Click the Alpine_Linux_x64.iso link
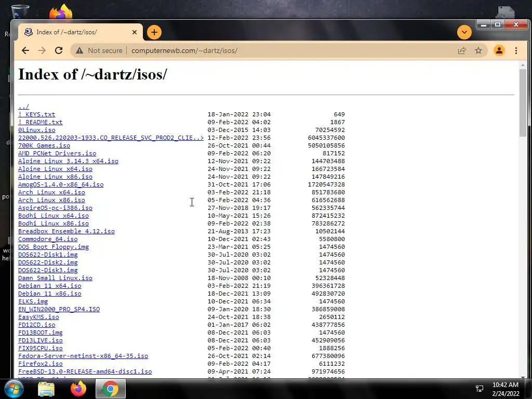This screenshot has height=399, width=532. pyautogui.click(x=55, y=169)
